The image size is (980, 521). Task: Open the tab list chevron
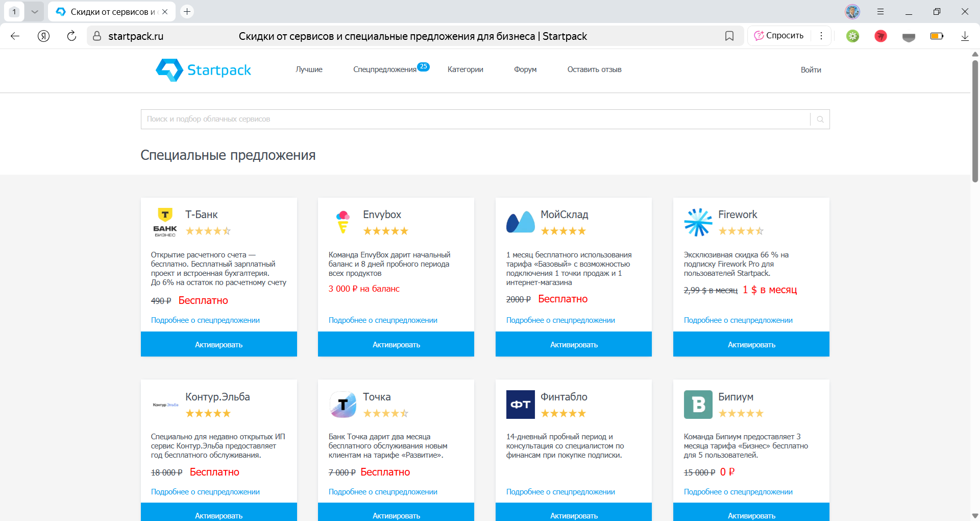pyautogui.click(x=35, y=11)
